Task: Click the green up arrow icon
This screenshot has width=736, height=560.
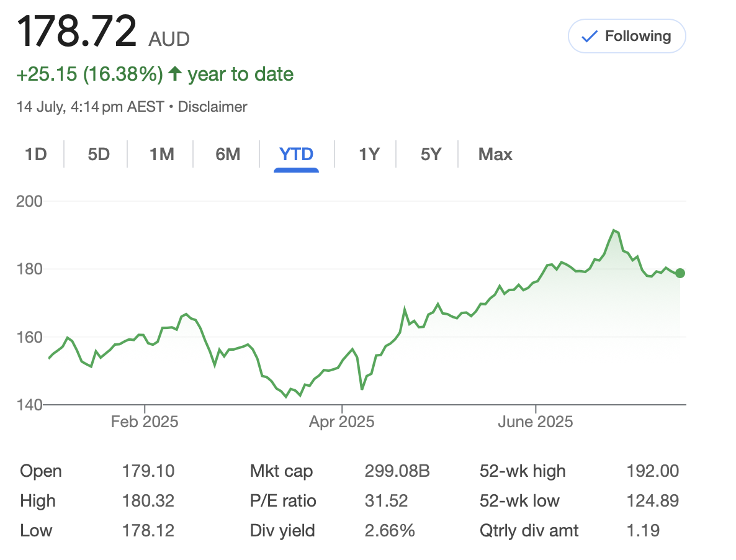Action: 174,74
